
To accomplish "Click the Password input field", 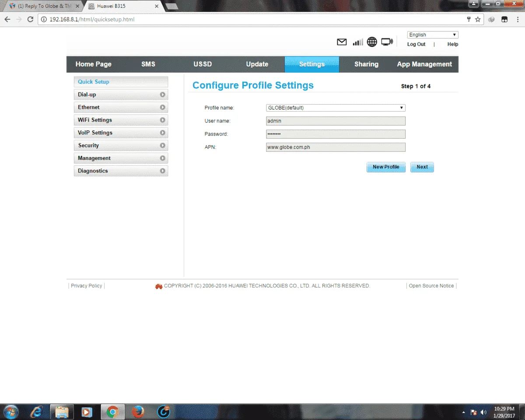I will click(336, 134).
